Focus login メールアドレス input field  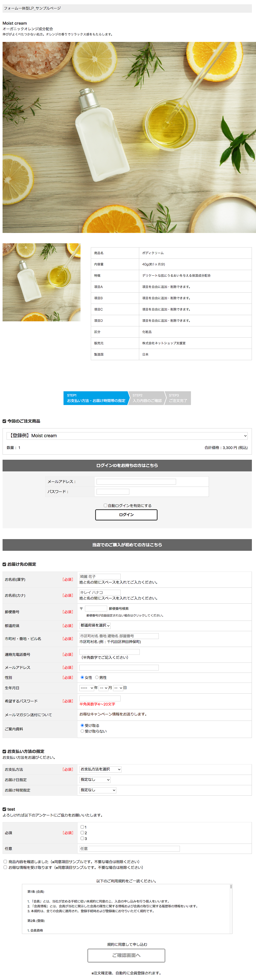[136, 482]
